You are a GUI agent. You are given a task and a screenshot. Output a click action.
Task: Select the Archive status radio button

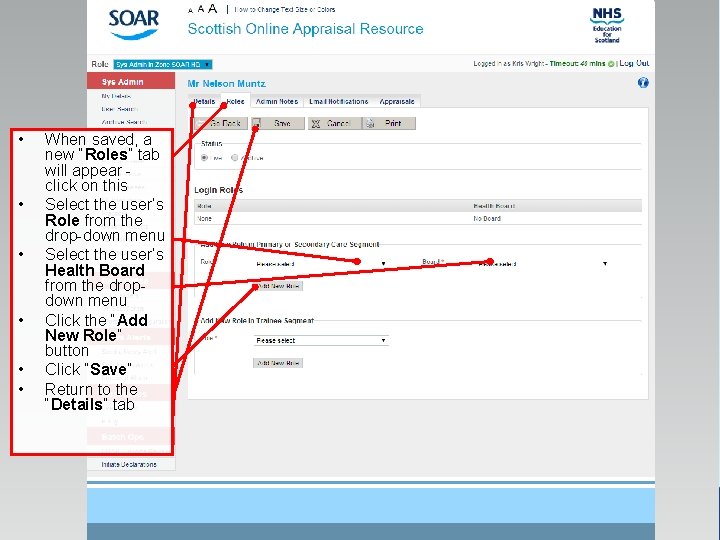(x=235, y=158)
